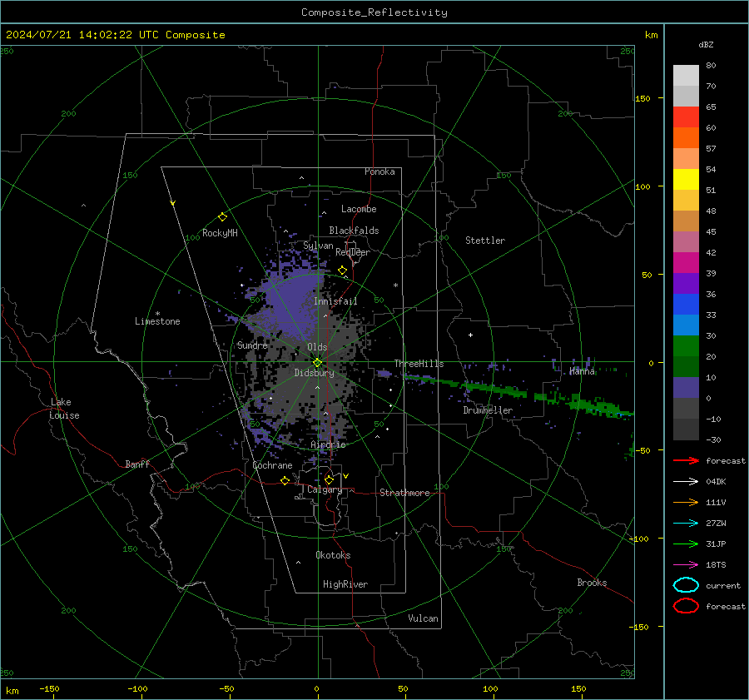Click the white 04DK arrow icon
749x700 pixels.
coord(686,481)
